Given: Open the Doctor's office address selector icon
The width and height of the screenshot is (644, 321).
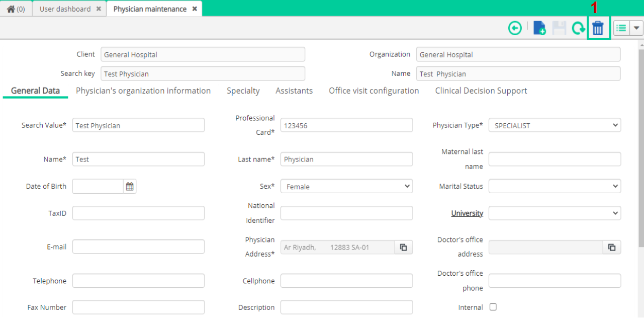Looking at the screenshot, I should click(612, 247).
